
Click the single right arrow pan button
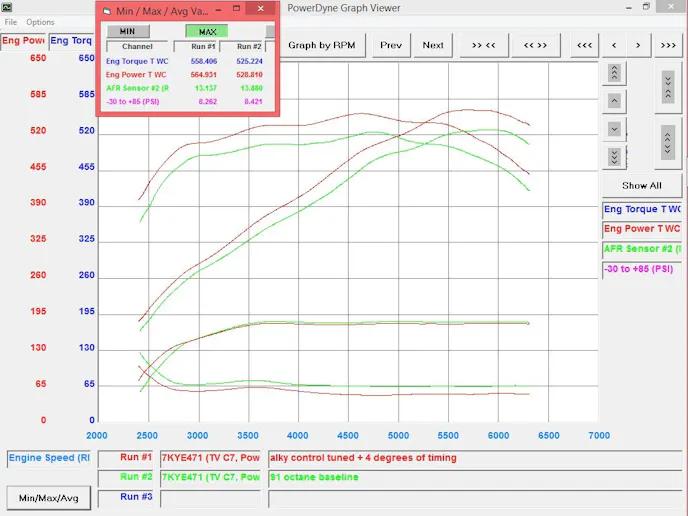(x=641, y=45)
